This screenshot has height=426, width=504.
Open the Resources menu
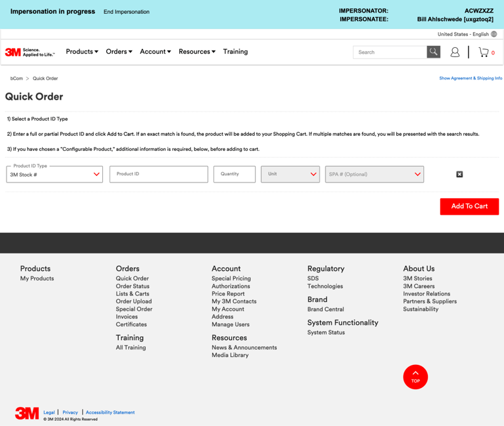[x=197, y=52]
